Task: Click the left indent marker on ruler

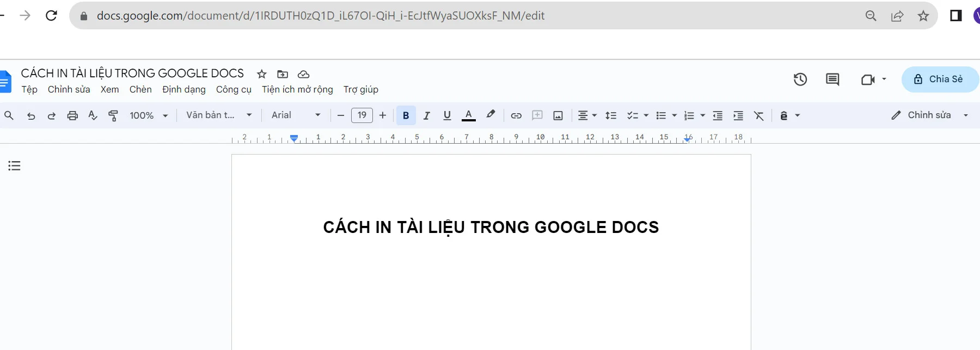Action: point(294,138)
